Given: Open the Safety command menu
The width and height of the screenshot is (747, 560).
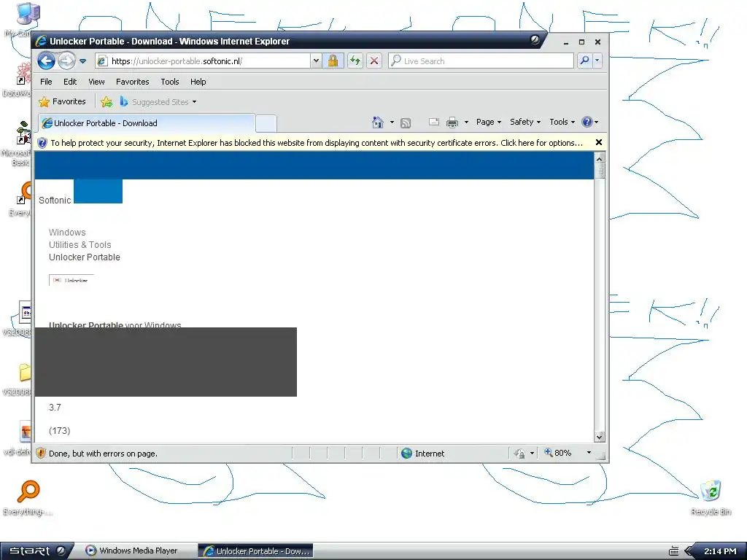Looking at the screenshot, I should click(x=525, y=122).
